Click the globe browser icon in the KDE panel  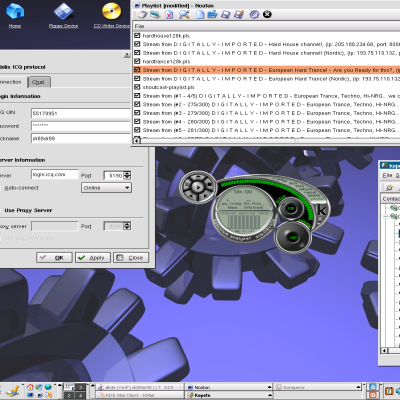[x=48, y=387]
